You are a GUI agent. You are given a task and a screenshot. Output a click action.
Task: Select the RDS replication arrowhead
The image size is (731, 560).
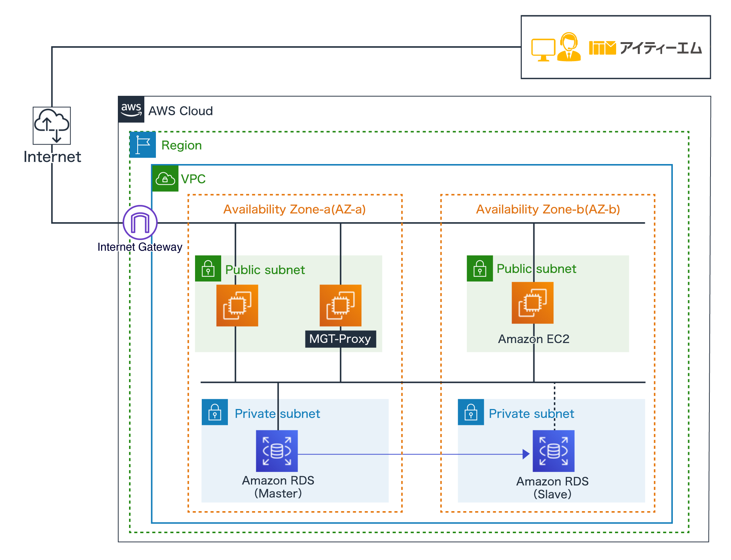tap(526, 454)
